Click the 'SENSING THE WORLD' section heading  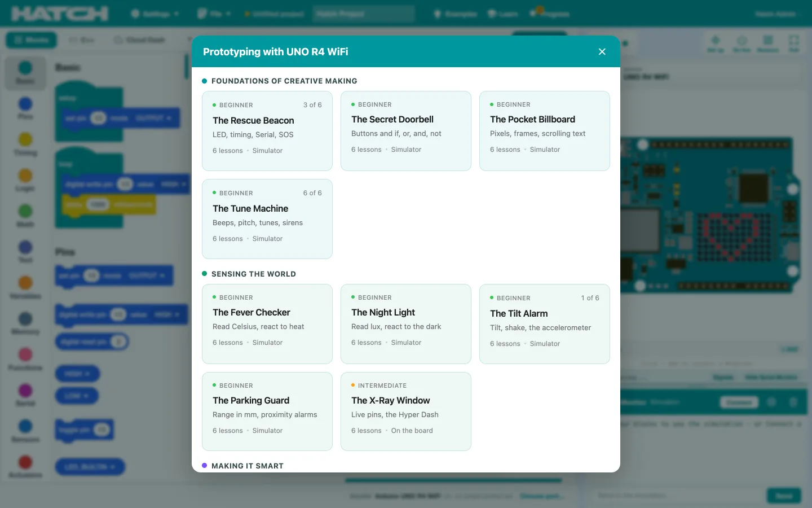point(254,274)
